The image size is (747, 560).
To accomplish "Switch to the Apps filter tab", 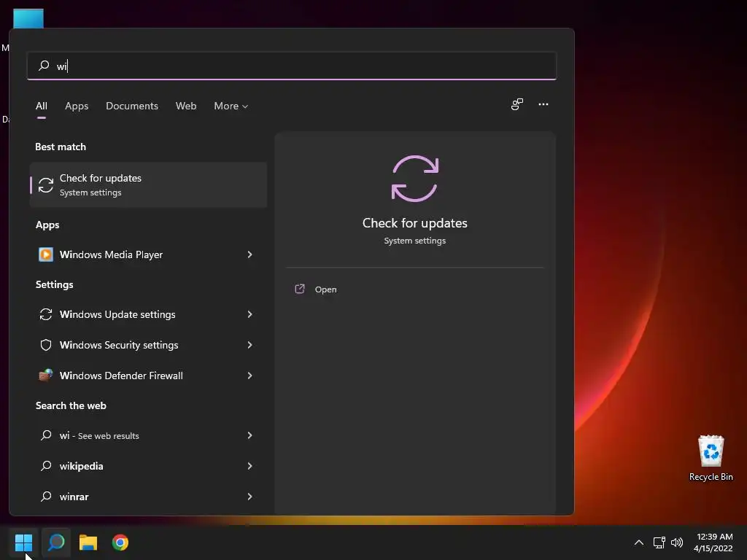I will (77, 106).
